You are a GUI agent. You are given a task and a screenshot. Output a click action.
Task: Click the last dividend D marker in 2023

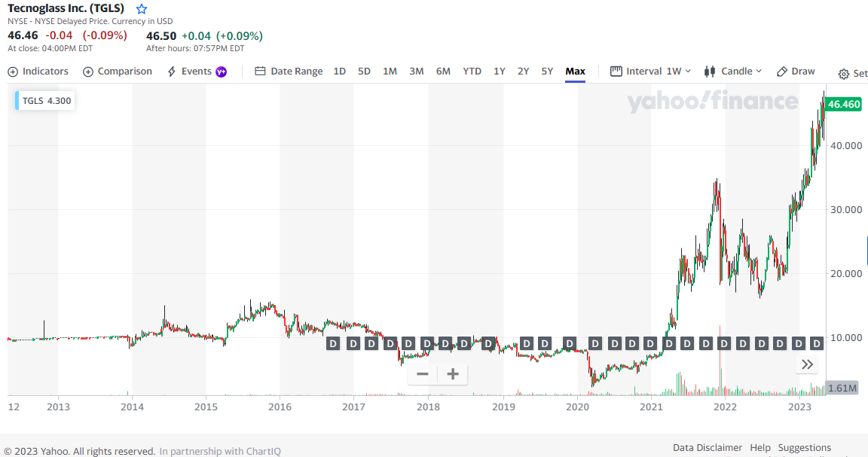click(x=816, y=343)
